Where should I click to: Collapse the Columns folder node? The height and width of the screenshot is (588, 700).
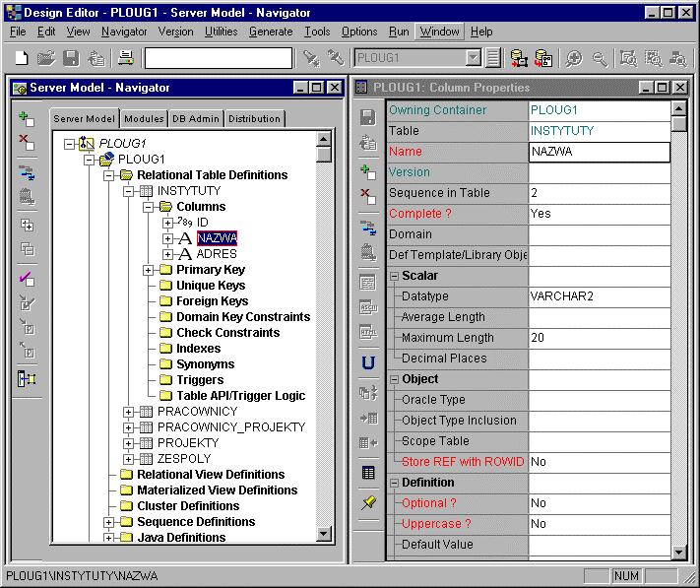point(149,207)
